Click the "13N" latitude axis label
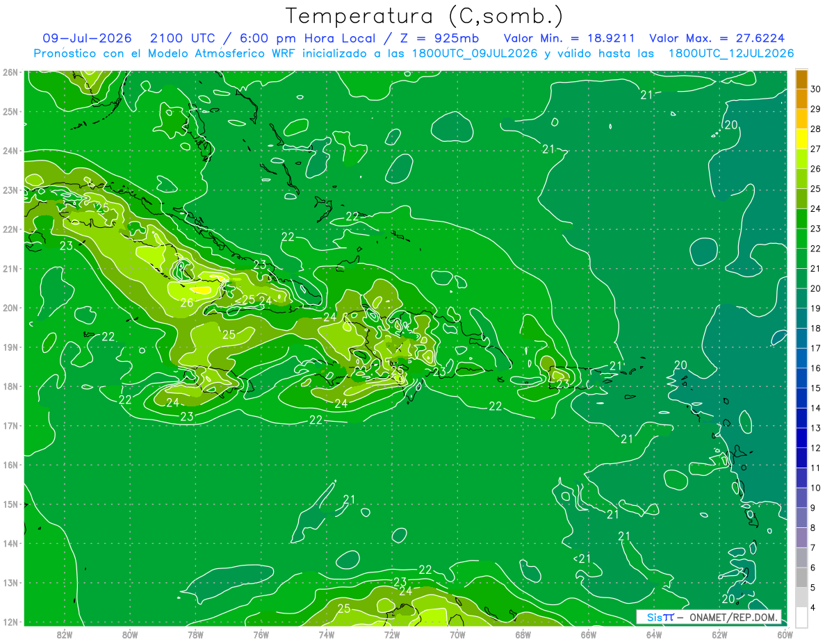Screen dimensions: 834x644 click(10, 582)
